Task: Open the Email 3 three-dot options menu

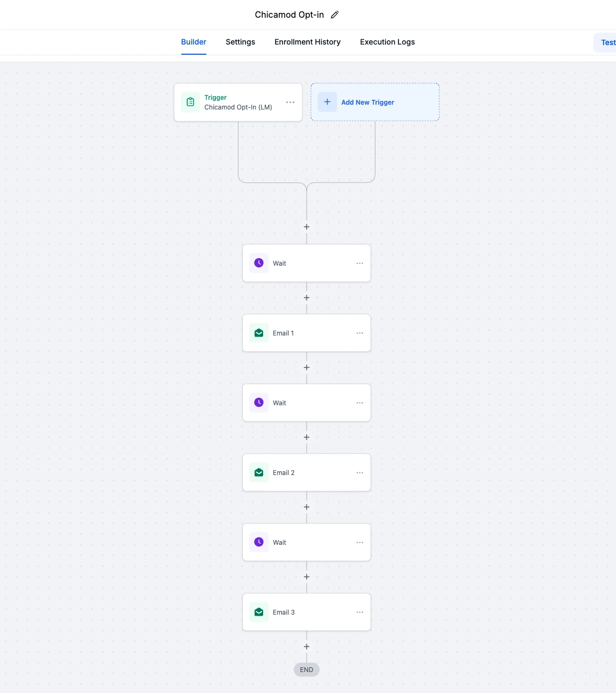Action: coord(360,612)
